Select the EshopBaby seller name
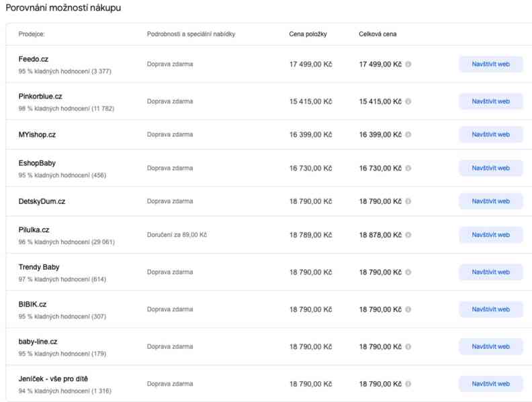532x402 pixels. [x=37, y=163]
